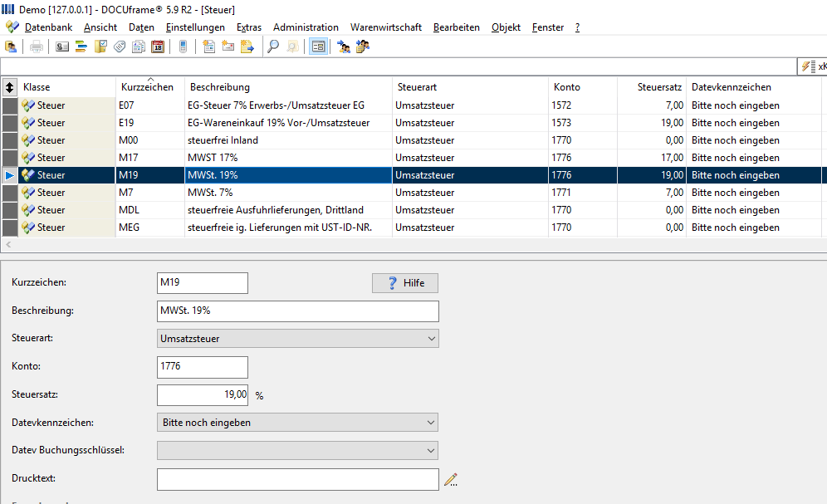Open the Fenster menu
The image size is (827, 504).
coord(548,27)
